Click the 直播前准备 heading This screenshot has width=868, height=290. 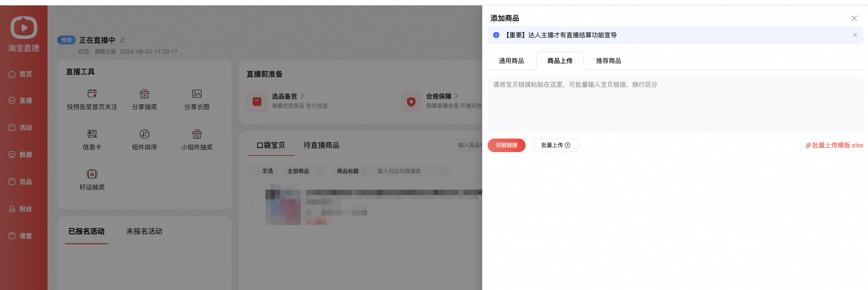[x=264, y=74]
